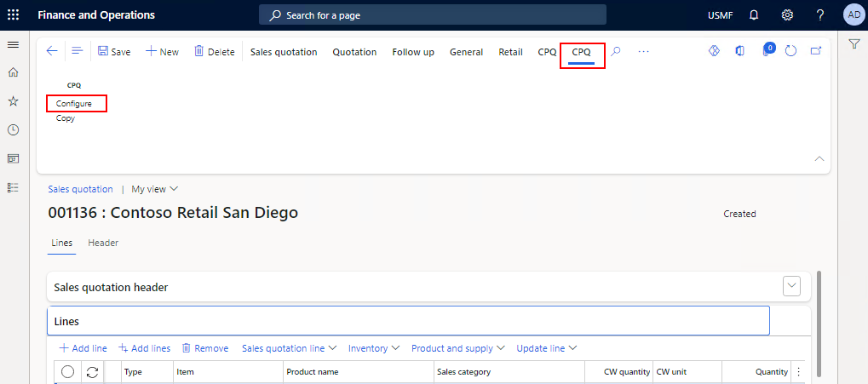Open Modules list icon in sidebar
This screenshot has height=384, width=868.
[x=14, y=187]
